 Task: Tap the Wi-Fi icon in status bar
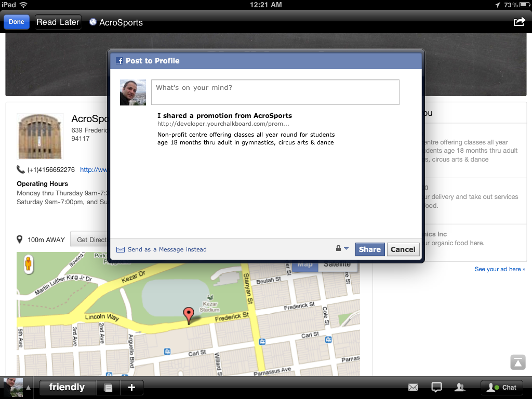23,5
